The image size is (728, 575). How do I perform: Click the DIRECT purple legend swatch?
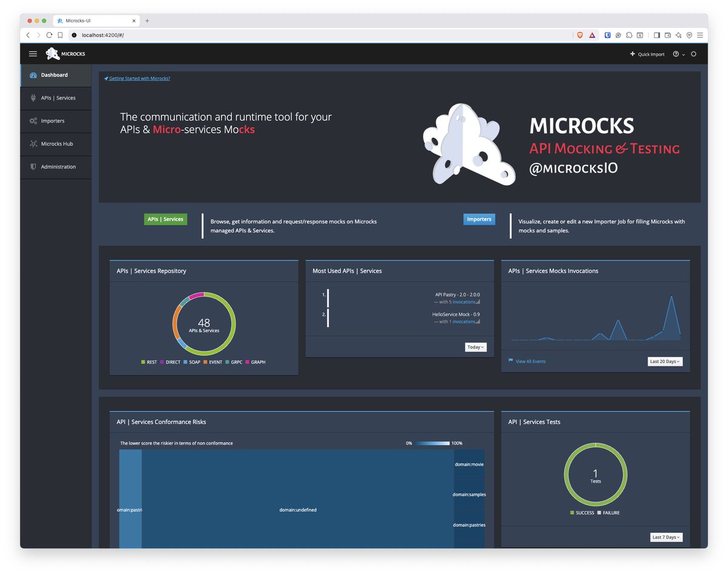tap(162, 362)
